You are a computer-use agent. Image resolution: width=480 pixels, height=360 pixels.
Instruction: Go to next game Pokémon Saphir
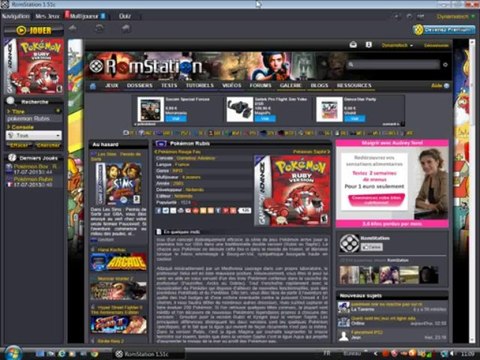tap(311, 152)
